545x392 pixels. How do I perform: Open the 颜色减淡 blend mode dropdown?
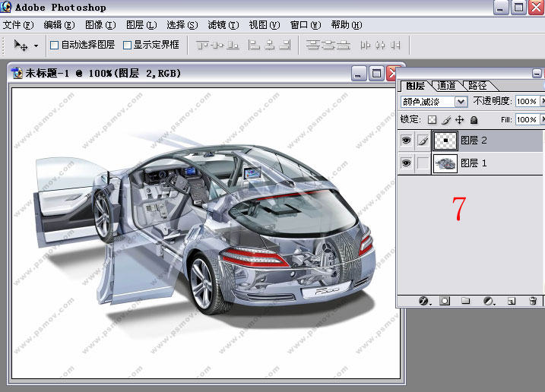pos(461,101)
